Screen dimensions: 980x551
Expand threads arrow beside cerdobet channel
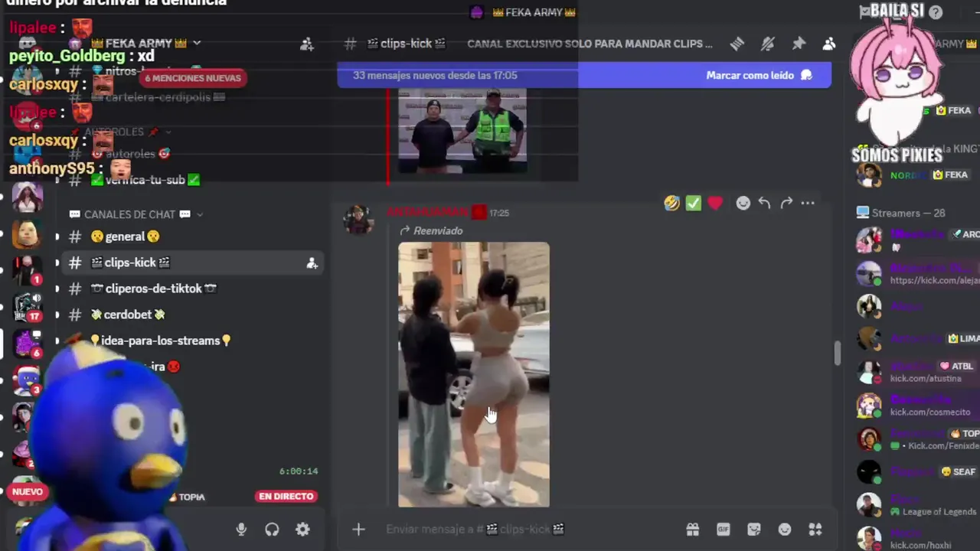coord(57,315)
